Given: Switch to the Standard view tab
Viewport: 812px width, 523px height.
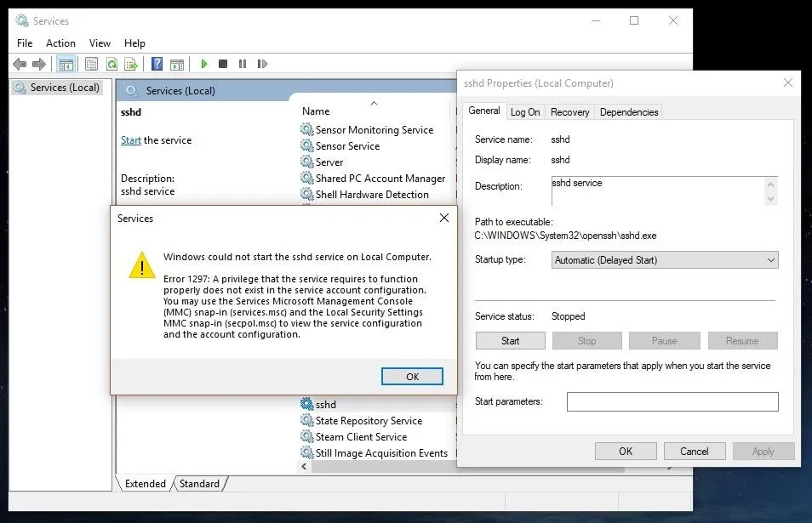Looking at the screenshot, I should click(199, 484).
